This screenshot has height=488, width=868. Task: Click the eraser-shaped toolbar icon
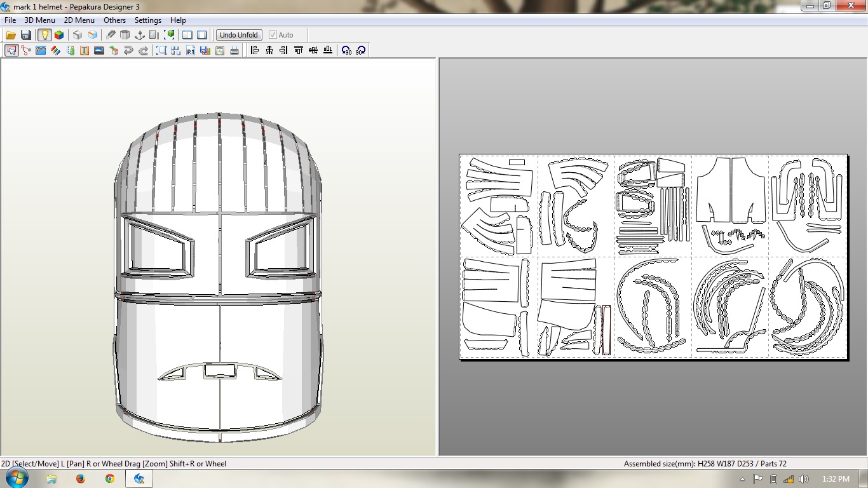pos(111,35)
